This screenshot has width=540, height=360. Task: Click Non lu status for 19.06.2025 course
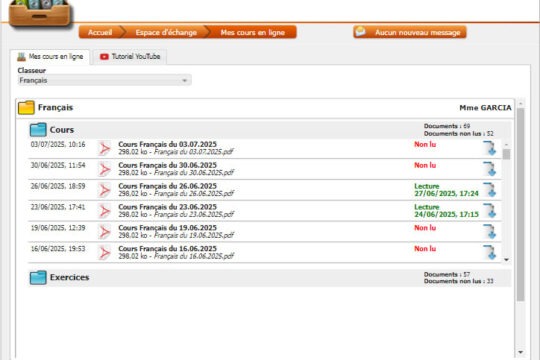[425, 228]
